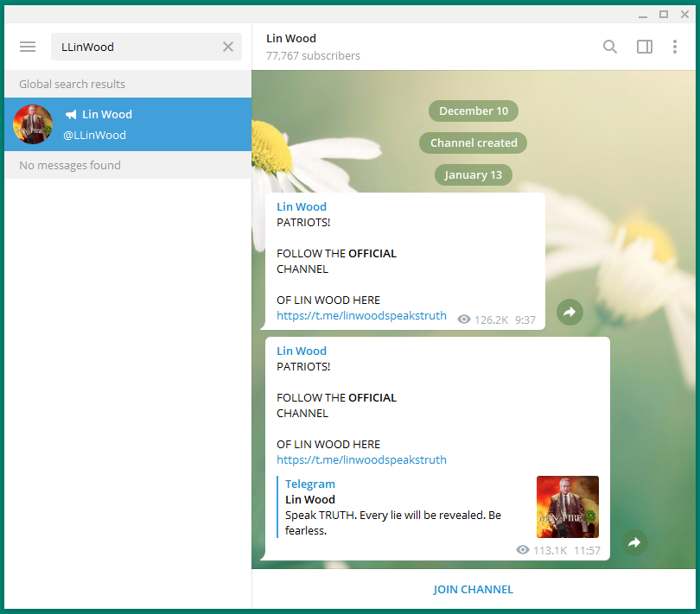Viewport: 700px width, 614px height.
Task: Click the search field containing LLinWood
Action: tap(134, 47)
